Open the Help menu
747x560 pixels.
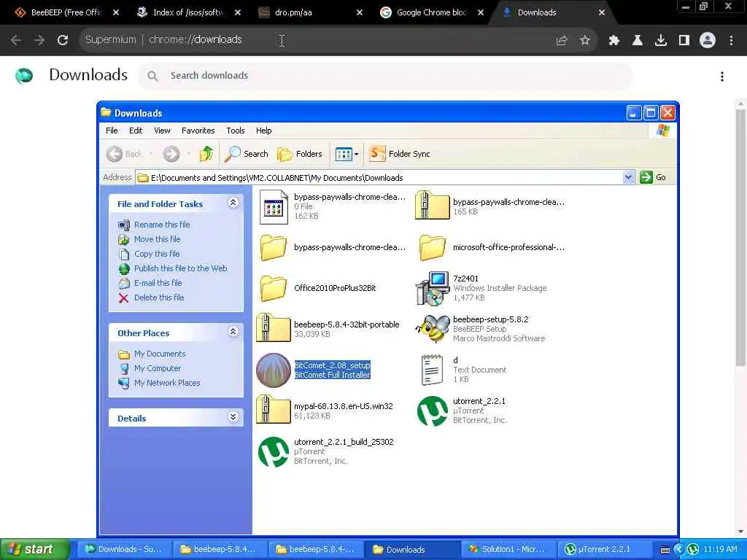pos(263,131)
